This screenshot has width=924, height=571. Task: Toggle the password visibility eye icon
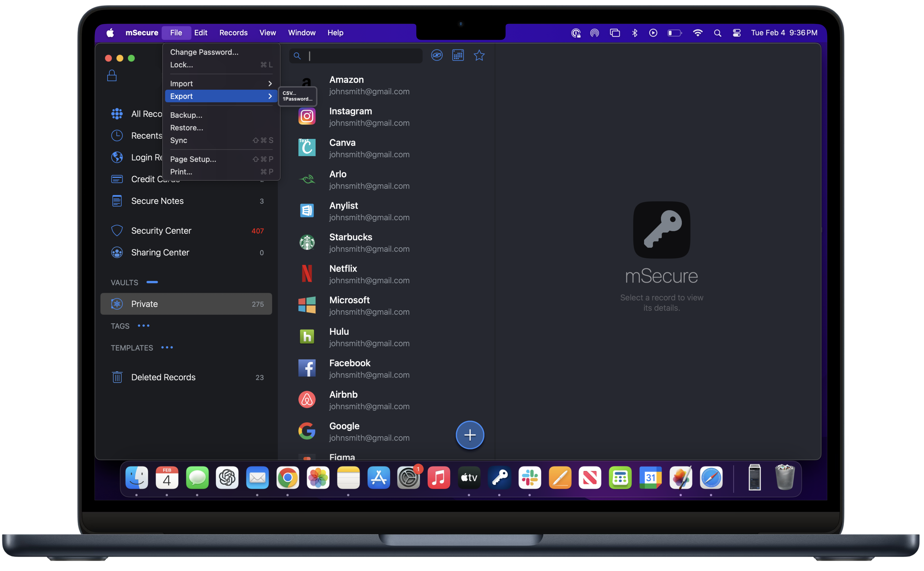coord(437,55)
